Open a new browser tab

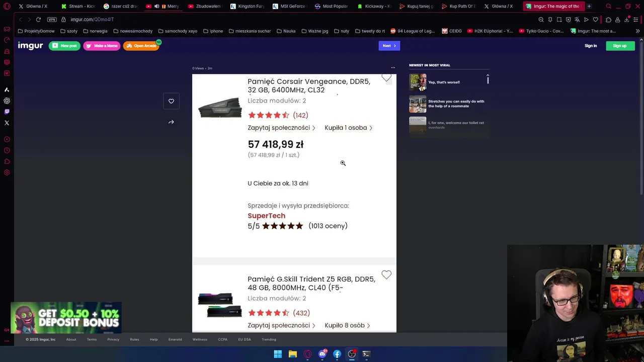[x=589, y=6]
